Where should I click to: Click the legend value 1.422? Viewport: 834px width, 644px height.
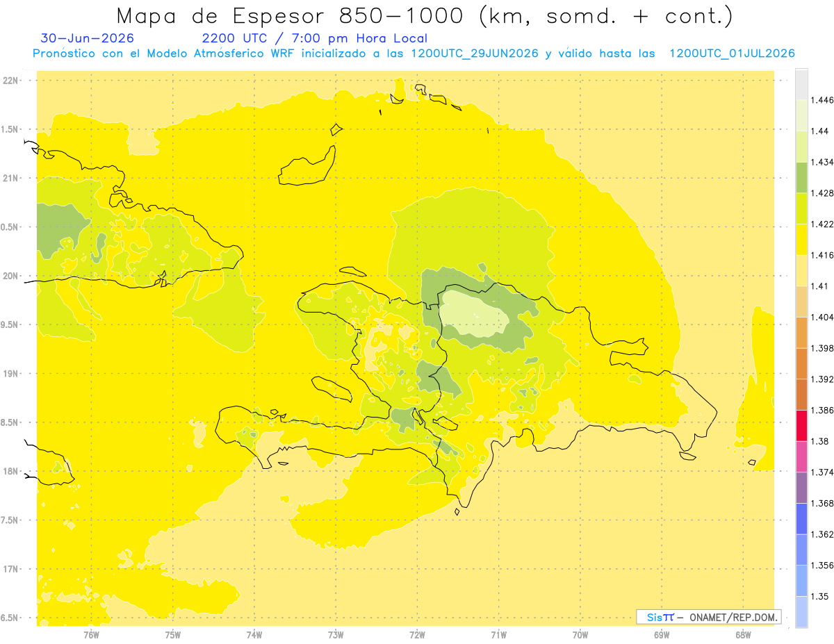click(823, 224)
